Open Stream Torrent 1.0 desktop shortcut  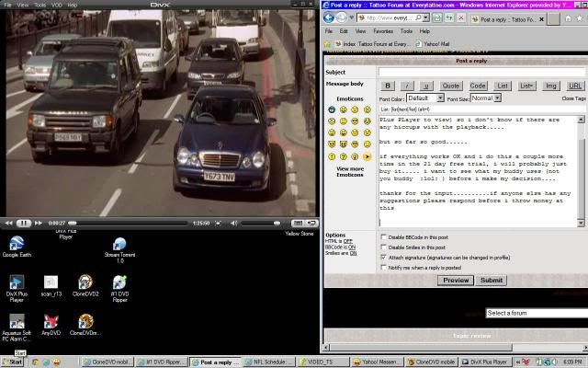(x=119, y=249)
